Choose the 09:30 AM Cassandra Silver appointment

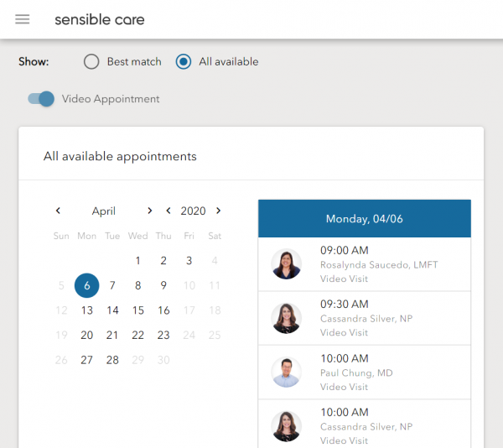(x=365, y=318)
